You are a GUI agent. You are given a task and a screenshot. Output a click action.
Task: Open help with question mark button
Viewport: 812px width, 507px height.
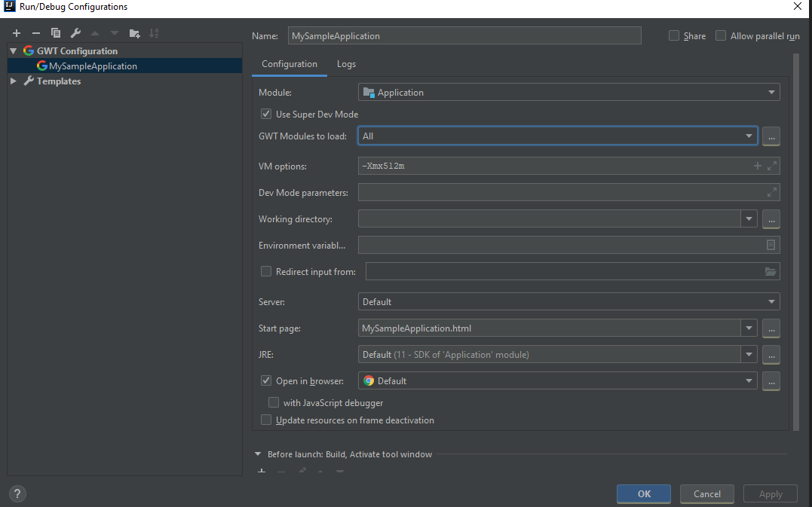pos(17,494)
